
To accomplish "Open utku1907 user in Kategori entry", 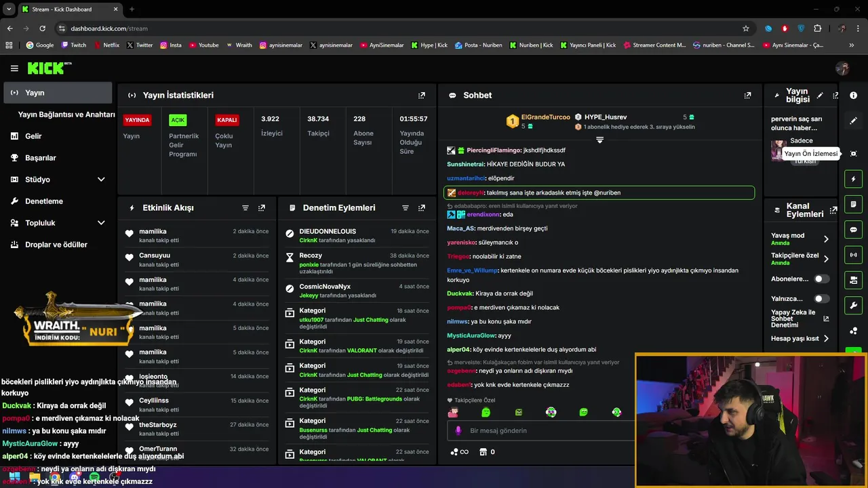I will [311, 319].
